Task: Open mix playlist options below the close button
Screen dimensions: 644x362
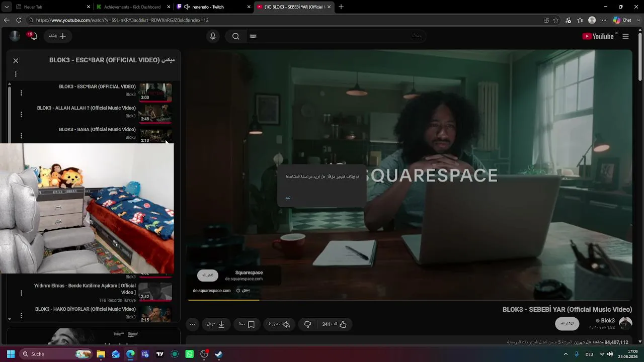Action: click(x=16, y=74)
